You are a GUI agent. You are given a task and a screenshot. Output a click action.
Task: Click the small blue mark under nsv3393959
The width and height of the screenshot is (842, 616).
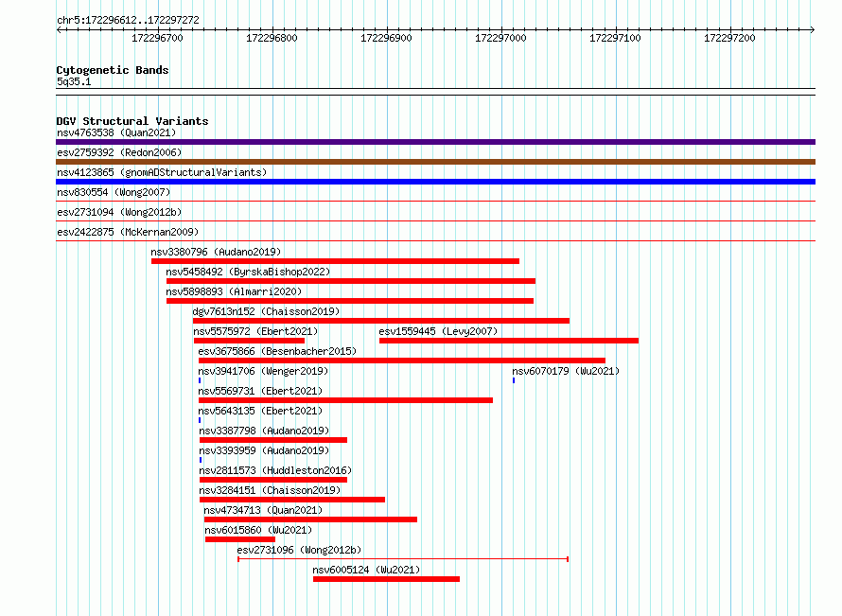click(201, 460)
